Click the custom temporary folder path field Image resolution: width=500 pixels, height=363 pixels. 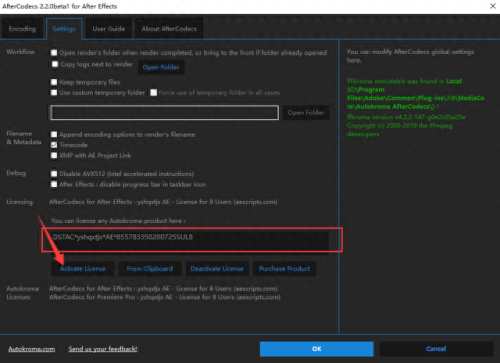[164, 113]
